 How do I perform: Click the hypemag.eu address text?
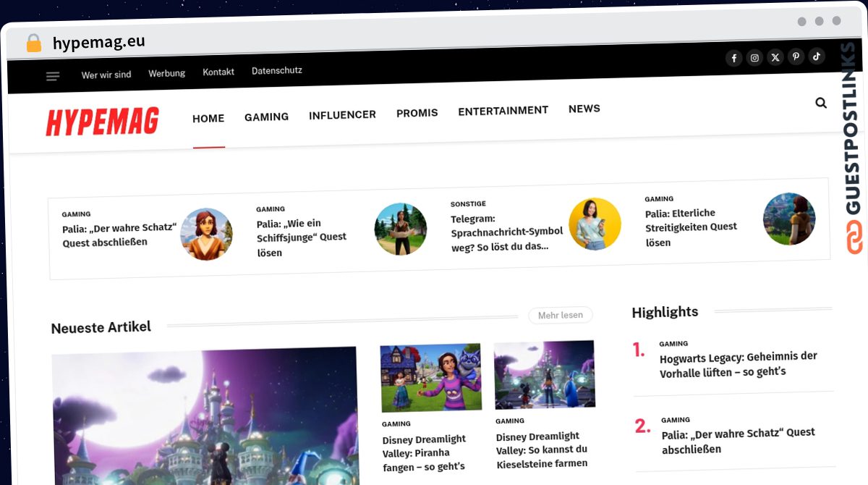click(99, 42)
